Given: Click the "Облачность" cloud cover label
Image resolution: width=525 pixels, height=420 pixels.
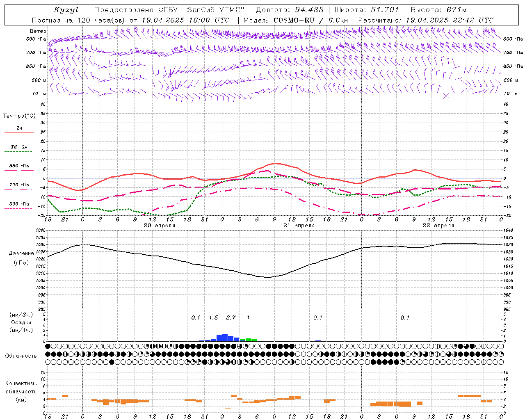Looking at the screenshot, I should [21, 356].
